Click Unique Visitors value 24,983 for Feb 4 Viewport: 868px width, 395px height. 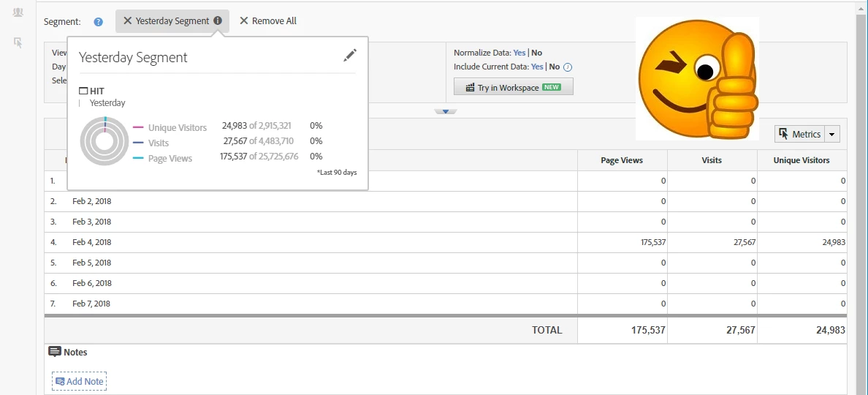pyautogui.click(x=833, y=242)
